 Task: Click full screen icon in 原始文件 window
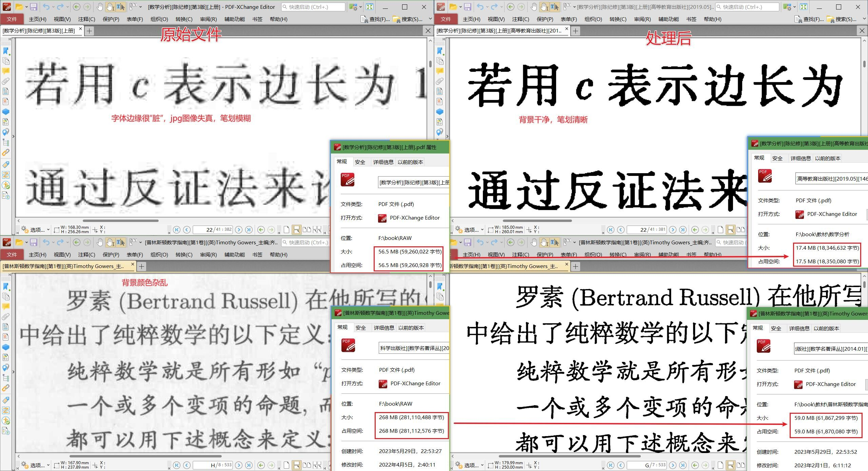(x=370, y=7)
